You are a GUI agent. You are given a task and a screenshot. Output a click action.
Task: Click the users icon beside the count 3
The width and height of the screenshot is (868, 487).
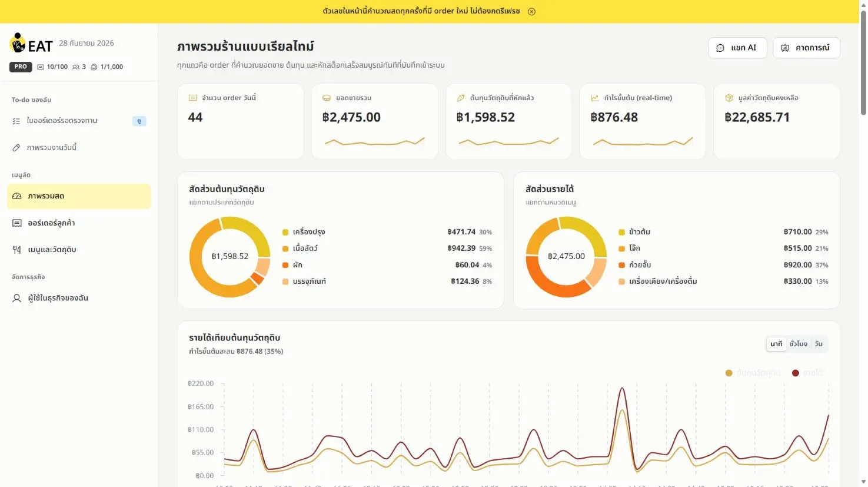[x=76, y=67]
